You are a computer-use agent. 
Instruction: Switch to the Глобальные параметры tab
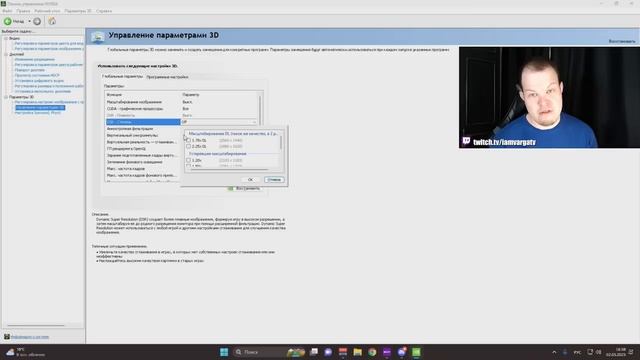coord(122,76)
